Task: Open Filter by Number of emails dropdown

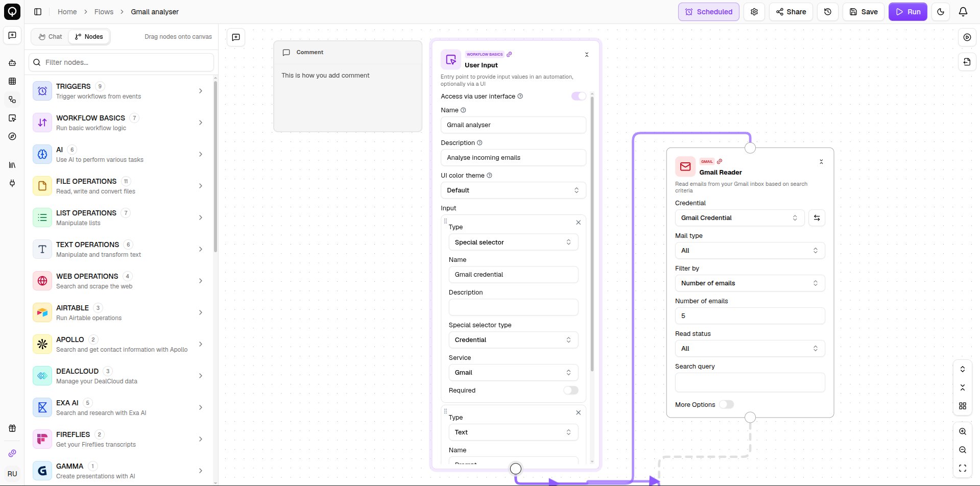Action: [x=750, y=283]
